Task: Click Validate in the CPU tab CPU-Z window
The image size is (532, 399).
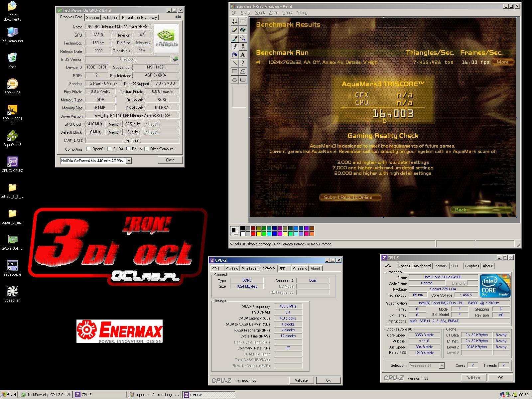Action: pyautogui.click(x=473, y=378)
